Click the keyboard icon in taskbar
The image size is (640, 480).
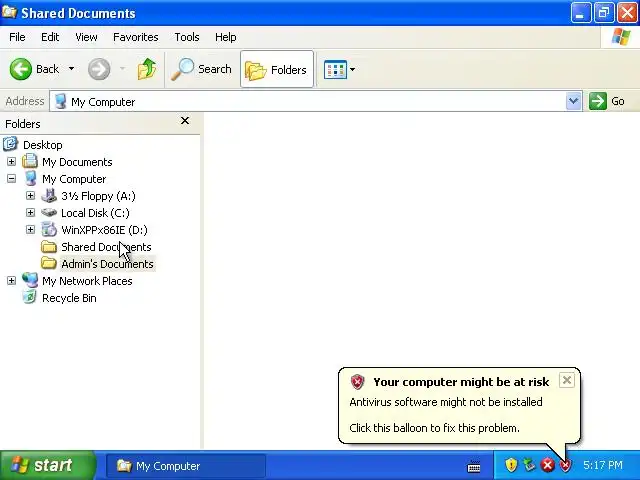(474, 466)
